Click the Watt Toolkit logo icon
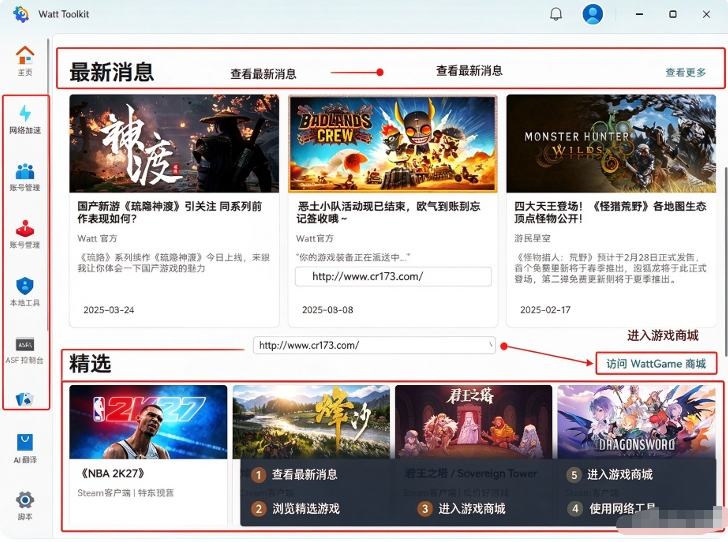The height and width of the screenshot is (542, 728). click(x=21, y=14)
